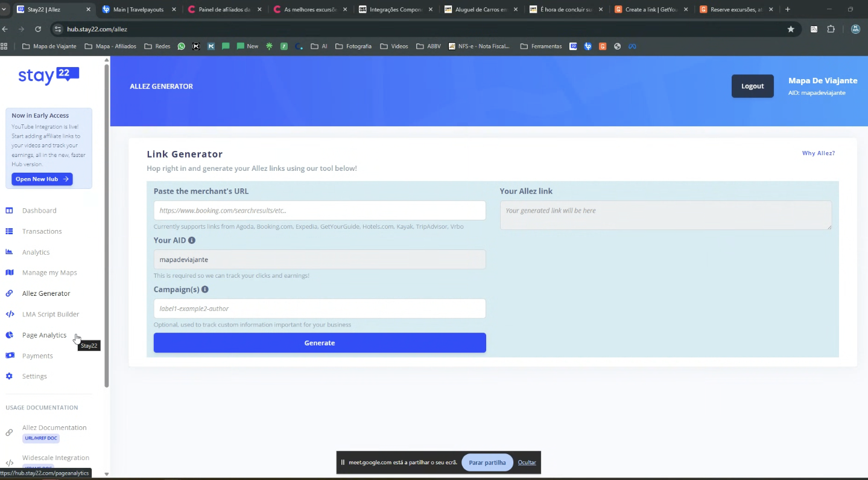
Task: Expand the AI bookmarks folder
Action: (x=319, y=46)
